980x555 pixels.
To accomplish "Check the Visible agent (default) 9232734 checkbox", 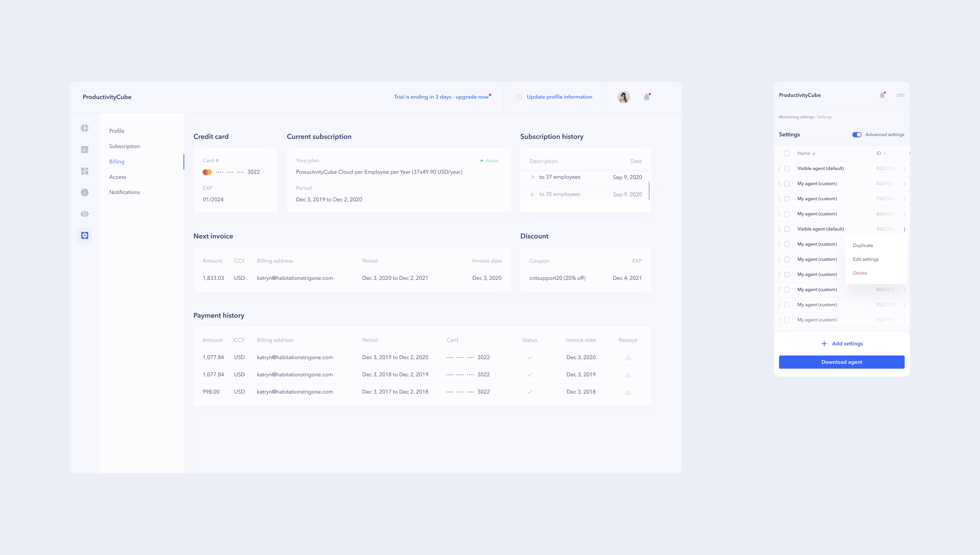I will [x=787, y=169].
